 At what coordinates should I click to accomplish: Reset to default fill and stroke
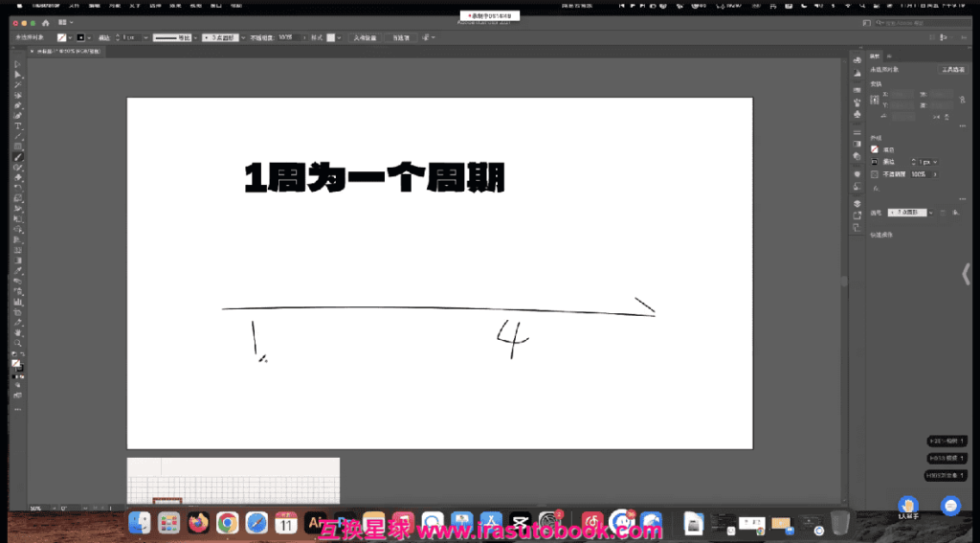point(13,354)
